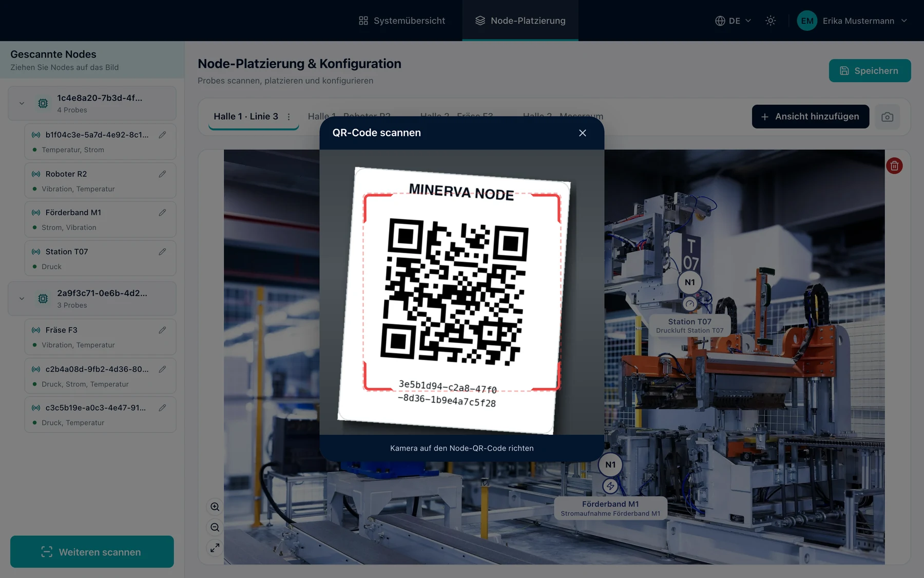The image size is (924, 578).
Task: Edit probe b1f04c3e-5a7d-4e92-8c1
Action: (x=162, y=135)
